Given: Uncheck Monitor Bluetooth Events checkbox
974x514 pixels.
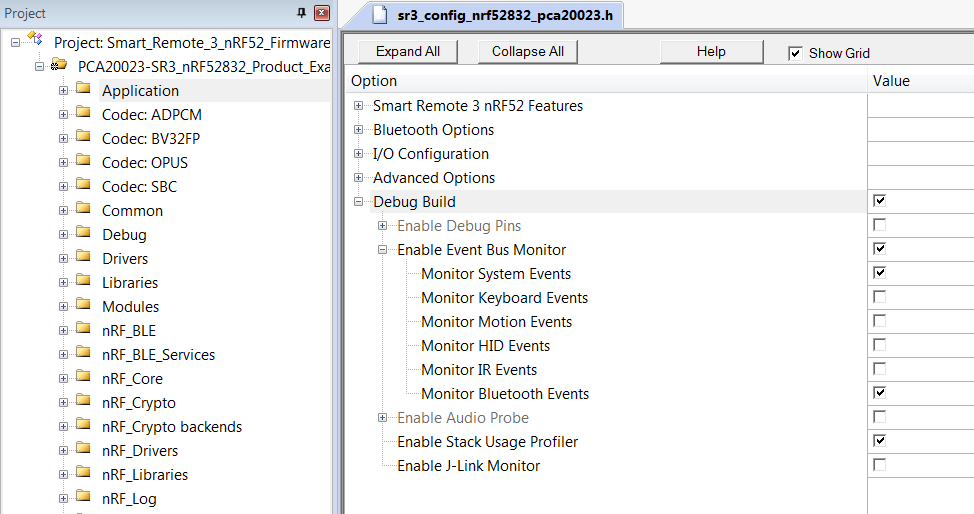Looking at the screenshot, I should coord(879,392).
